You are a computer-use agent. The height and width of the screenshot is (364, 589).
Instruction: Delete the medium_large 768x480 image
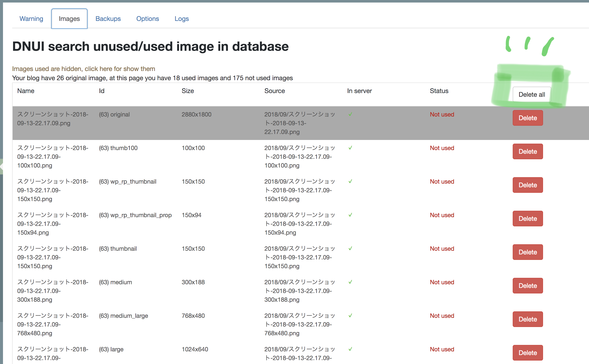click(528, 319)
